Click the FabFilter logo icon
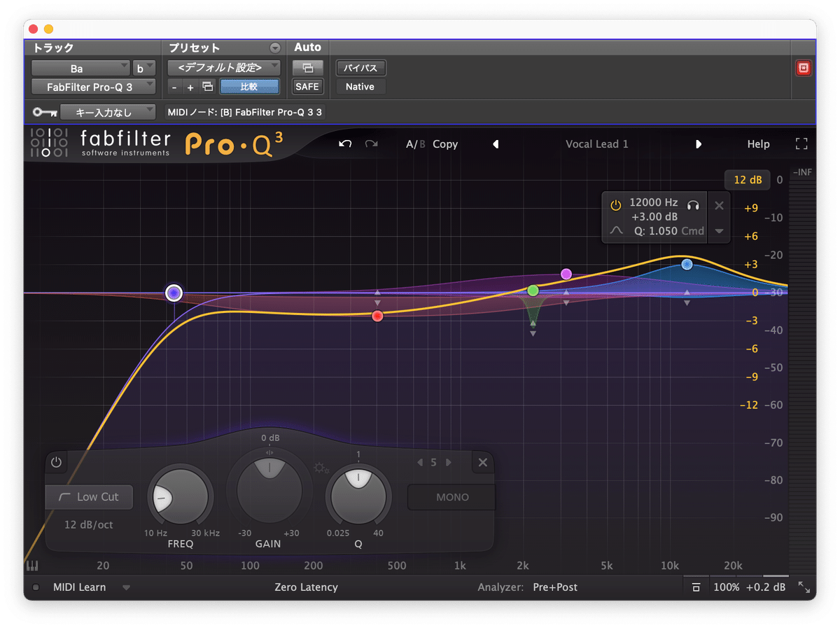Image resolution: width=840 pixels, height=628 pixels. coord(50,143)
